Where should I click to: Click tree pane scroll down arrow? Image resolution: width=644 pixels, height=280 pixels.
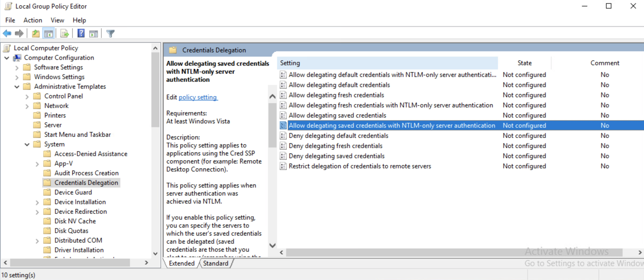(155, 253)
